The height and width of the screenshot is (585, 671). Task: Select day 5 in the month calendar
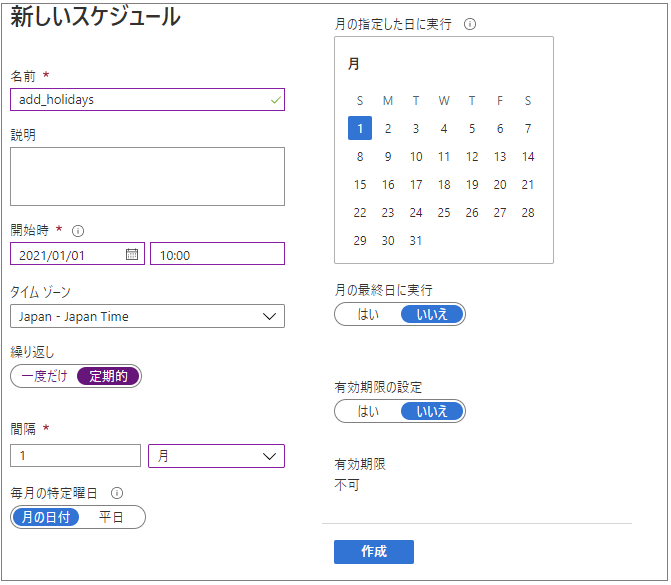tap(472, 128)
